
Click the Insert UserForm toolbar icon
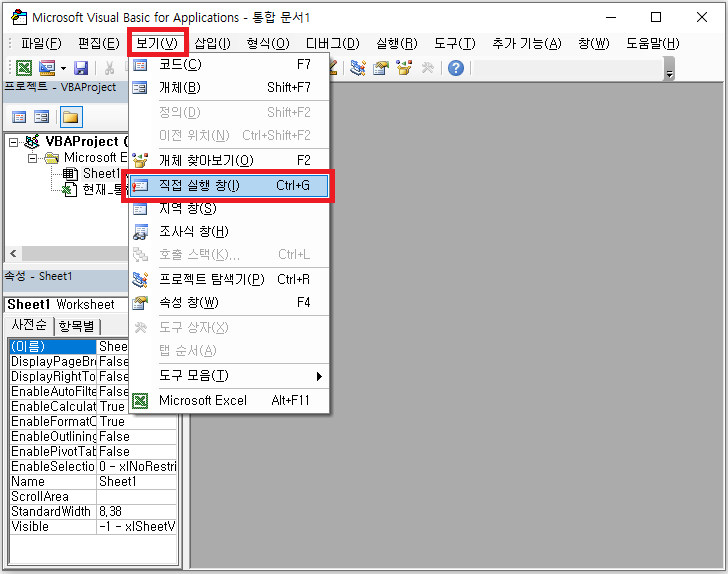pyautogui.click(x=47, y=68)
